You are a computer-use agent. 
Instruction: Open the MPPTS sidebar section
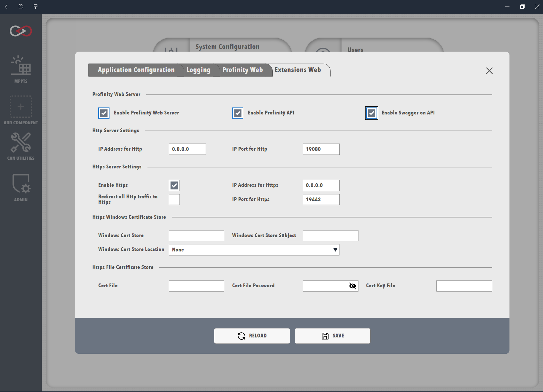tap(21, 69)
